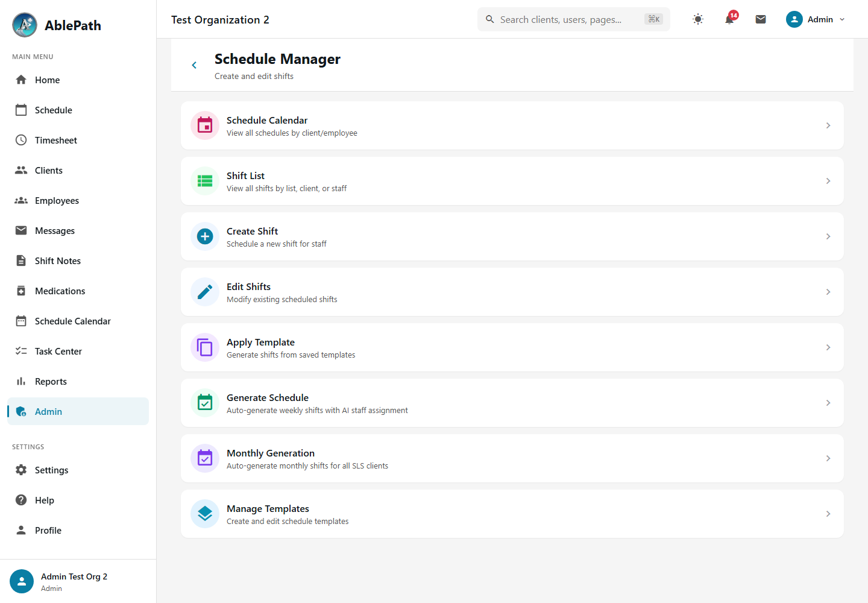Go back using the left chevron arrow
The image size is (868, 603).
(x=194, y=65)
